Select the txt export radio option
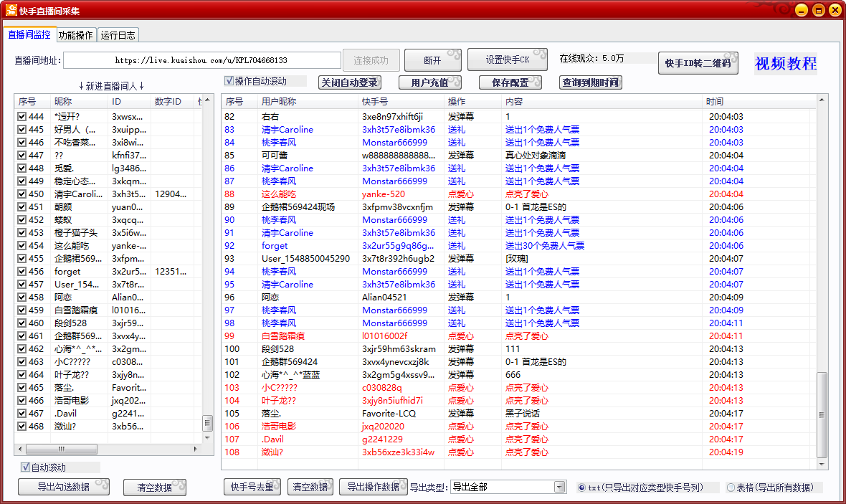 582,488
